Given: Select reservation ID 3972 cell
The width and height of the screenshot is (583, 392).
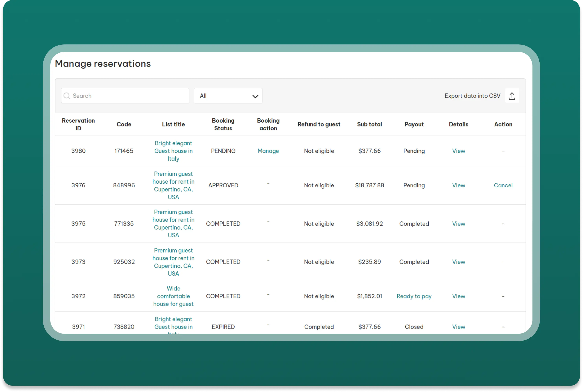Looking at the screenshot, I should pyautogui.click(x=78, y=296).
